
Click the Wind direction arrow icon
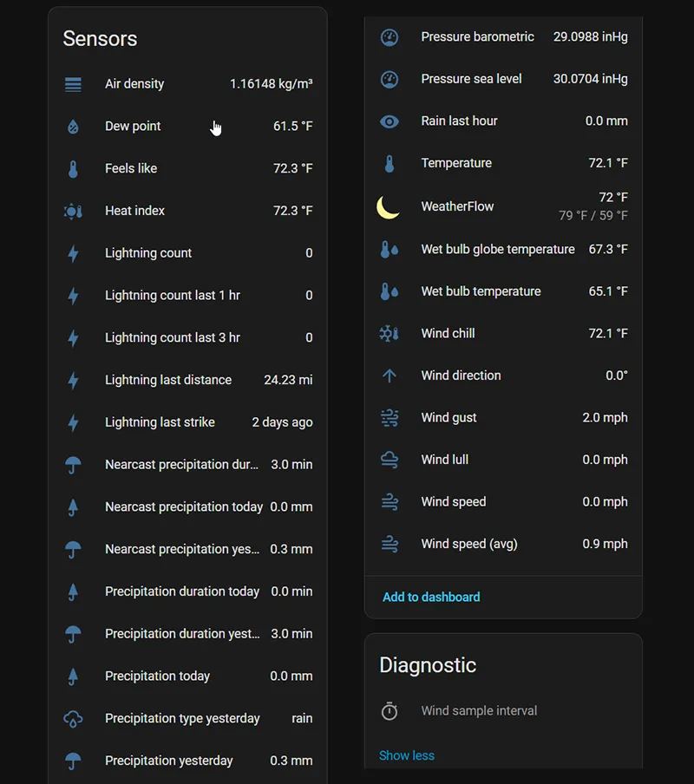(x=390, y=376)
